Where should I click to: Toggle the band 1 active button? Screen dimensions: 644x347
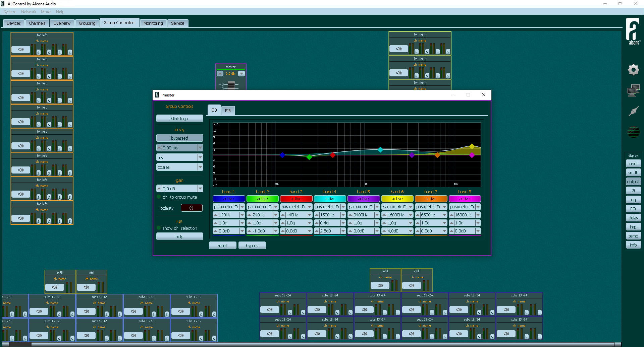click(229, 199)
